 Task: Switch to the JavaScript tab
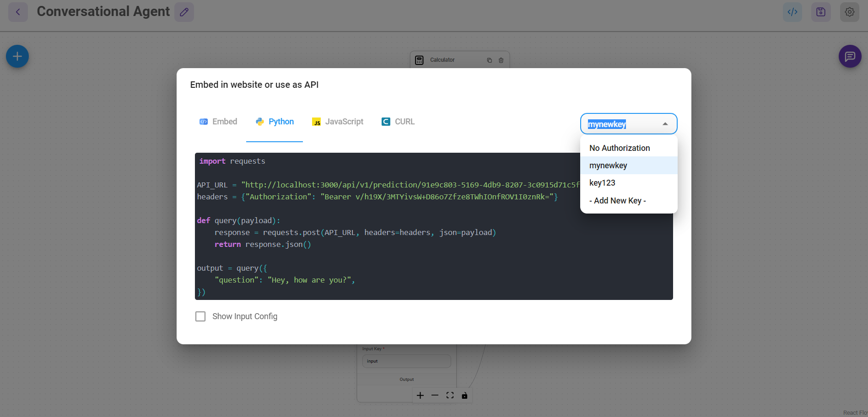[x=338, y=122]
